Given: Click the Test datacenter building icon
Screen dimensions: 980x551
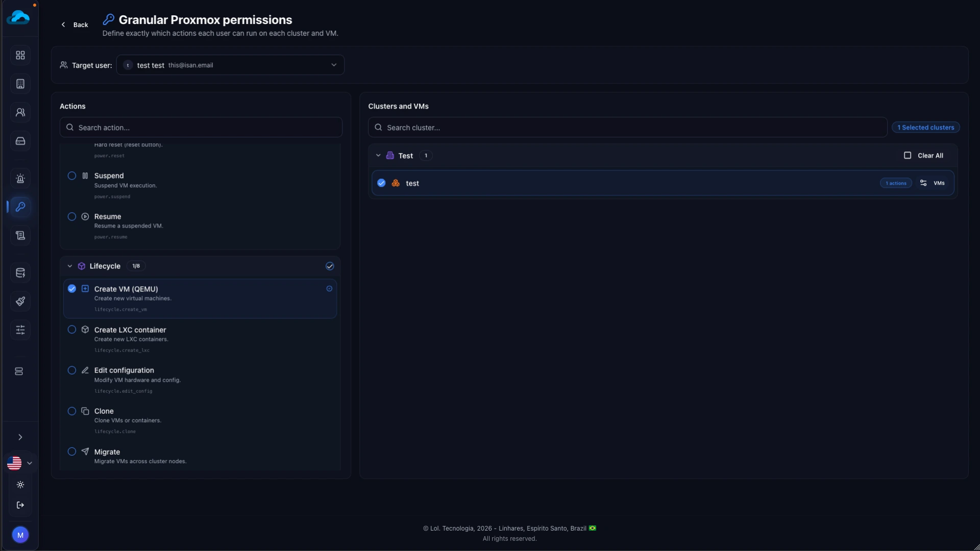Looking at the screenshot, I should click(390, 156).
